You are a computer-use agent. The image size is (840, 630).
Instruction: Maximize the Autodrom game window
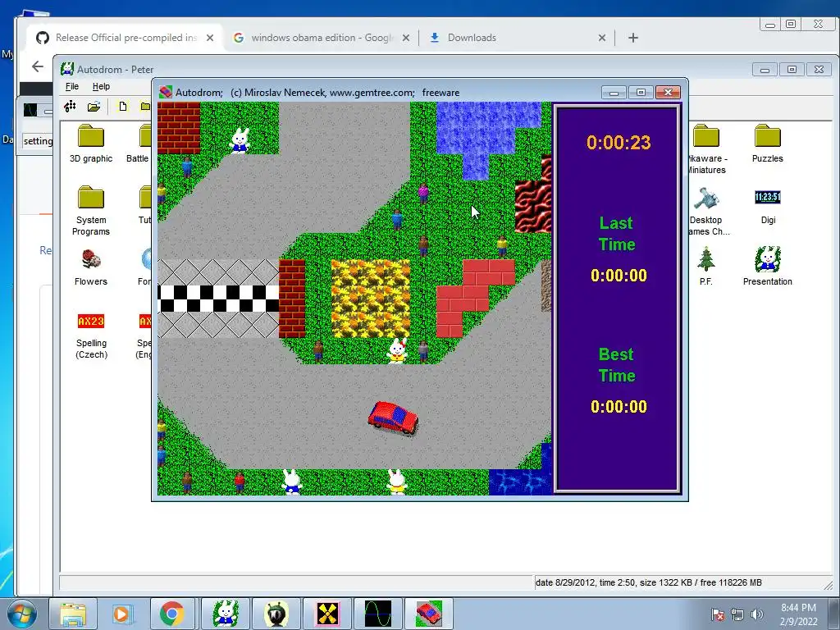[641, 93]
